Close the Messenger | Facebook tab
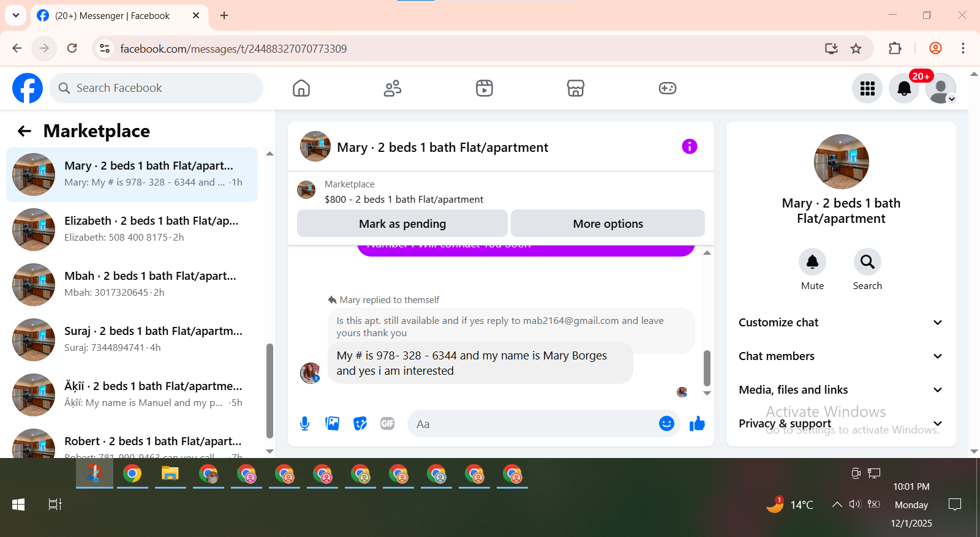Image resolution: width=980 pixels, height=537 pixels. 196,16
